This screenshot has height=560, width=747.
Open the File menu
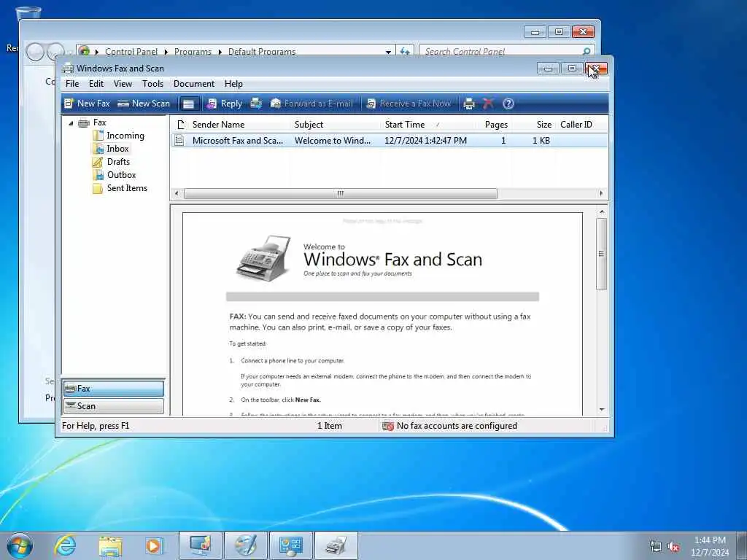(72, 84)
